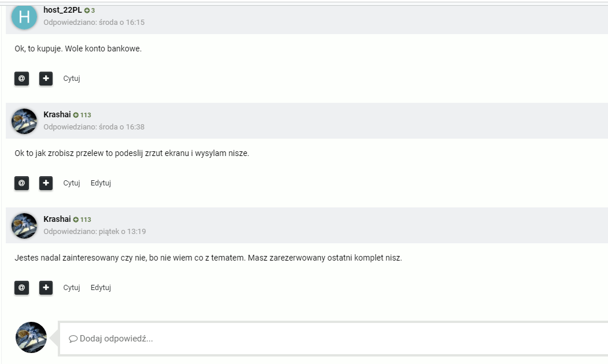Screen dimensions: 608x364
Task: Edit Krashai's środa 16:38 post via Edytuj
Action: (x=101, y=183)
